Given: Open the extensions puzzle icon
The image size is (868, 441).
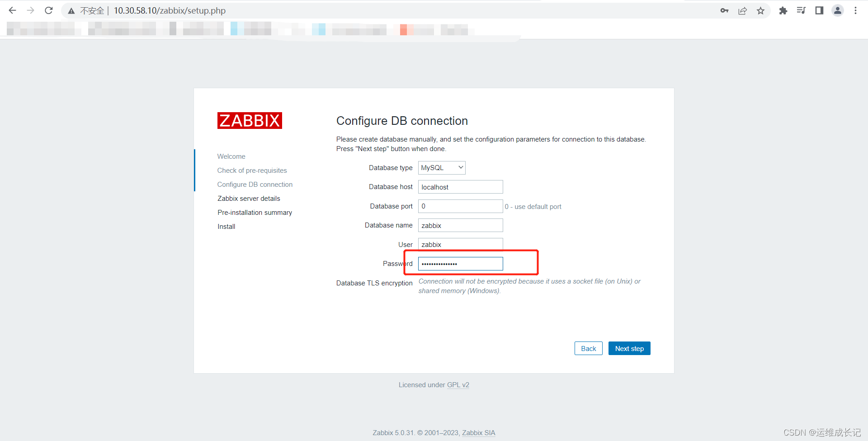Looking at the screenshot, I should pos(783,10).
